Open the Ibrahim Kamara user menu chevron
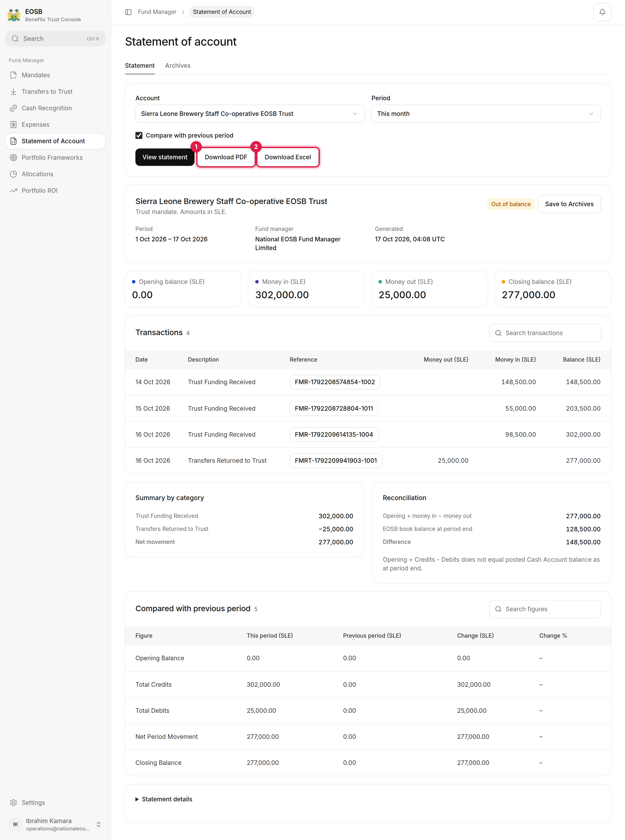This screenshot has width=625, height=840. (x=98, y=824)
